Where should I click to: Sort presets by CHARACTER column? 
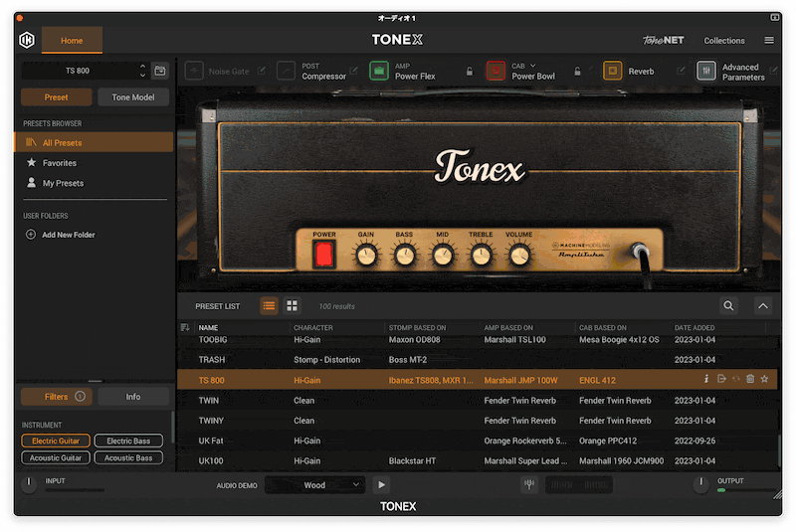(x=313, y=327)
